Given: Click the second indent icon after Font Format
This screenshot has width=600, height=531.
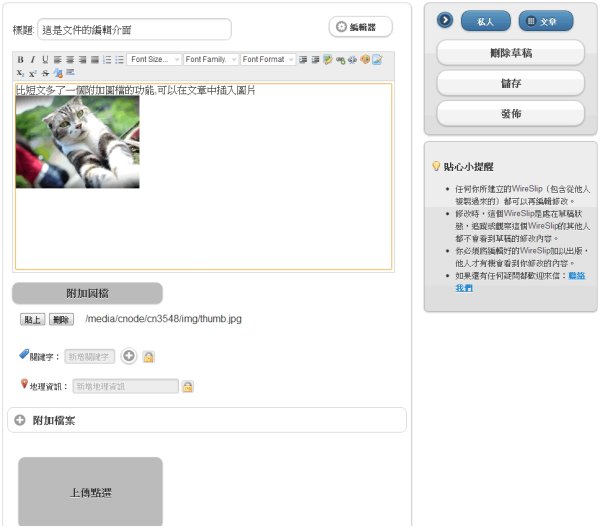Looking at the screenshot, I should (315, 60).
